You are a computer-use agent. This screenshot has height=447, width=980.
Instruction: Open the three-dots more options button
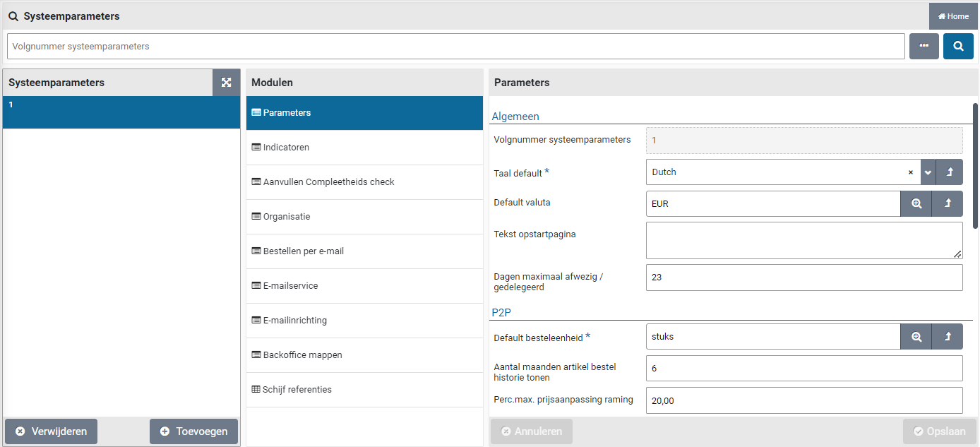pos(924,47)
